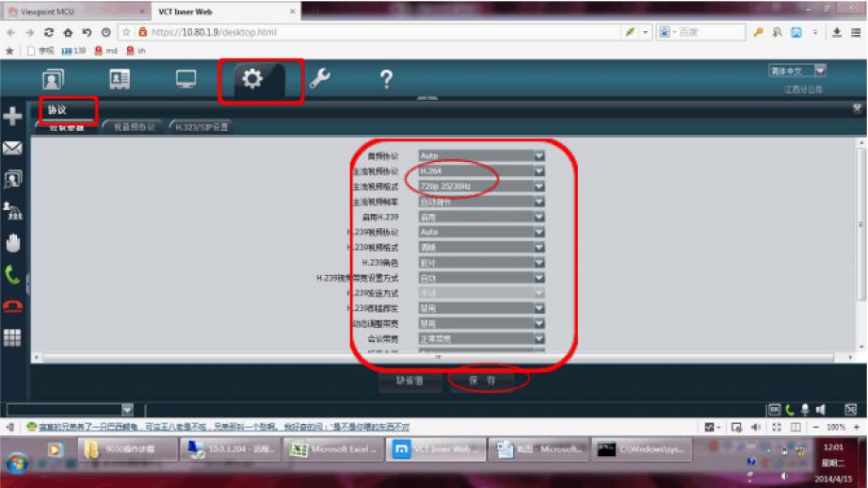Open the wrench maintenance tools icon

pyautogui.click(x=319, y=80)
